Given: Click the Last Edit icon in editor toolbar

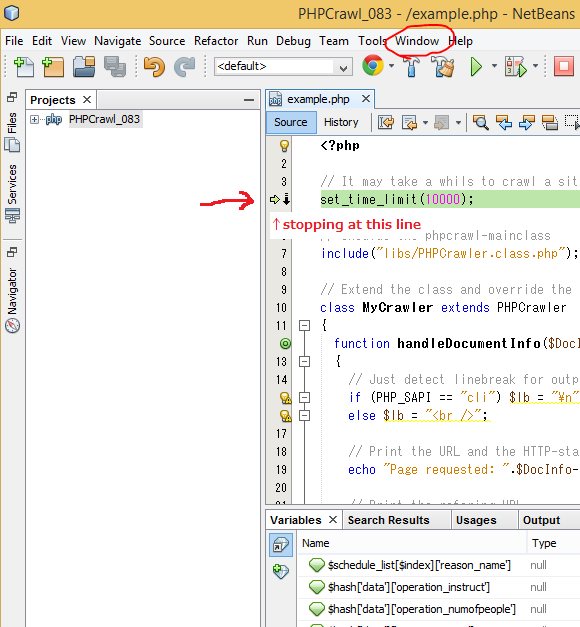Looking at the screenshot, I should coord(386,122).
